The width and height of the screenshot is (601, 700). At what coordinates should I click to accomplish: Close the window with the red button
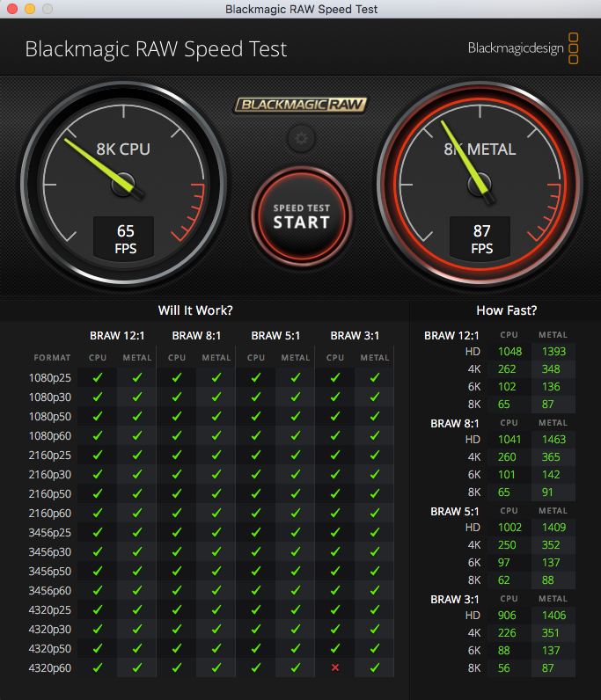click(x=12, y=9)
